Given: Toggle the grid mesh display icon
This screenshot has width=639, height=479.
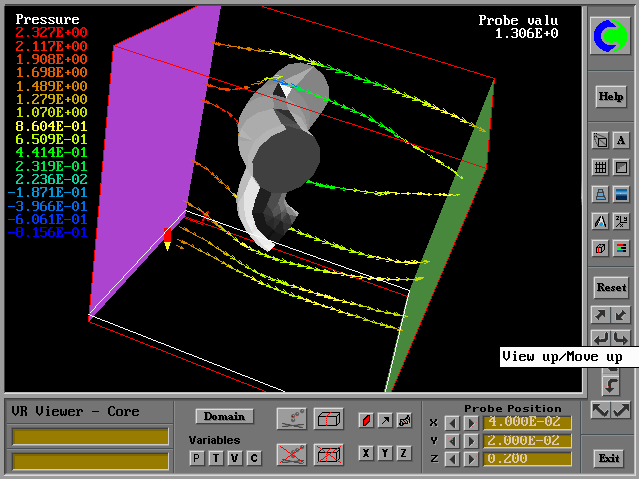Looking at the screenshot, I should pyautogui.click(x=600, y=167).
